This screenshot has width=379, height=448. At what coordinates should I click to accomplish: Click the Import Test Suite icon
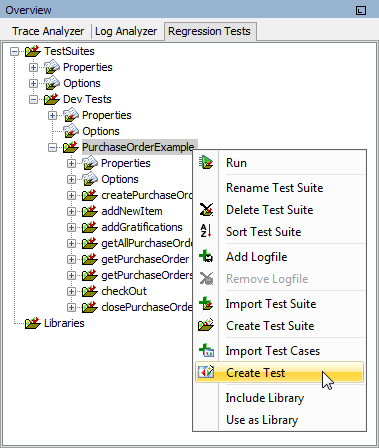206,303
